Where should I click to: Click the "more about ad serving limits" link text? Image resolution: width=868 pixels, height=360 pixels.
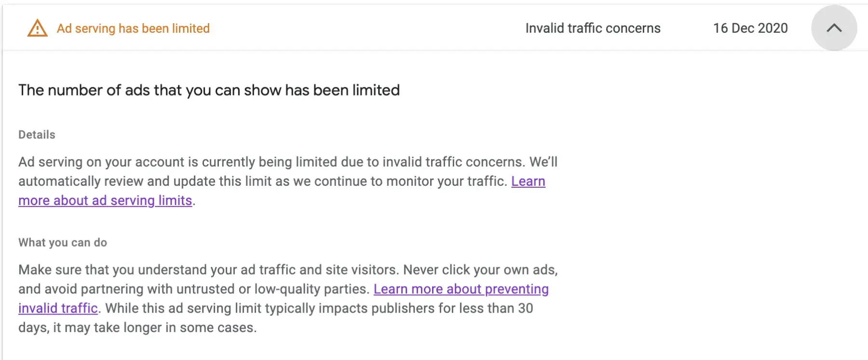(105, 201)
